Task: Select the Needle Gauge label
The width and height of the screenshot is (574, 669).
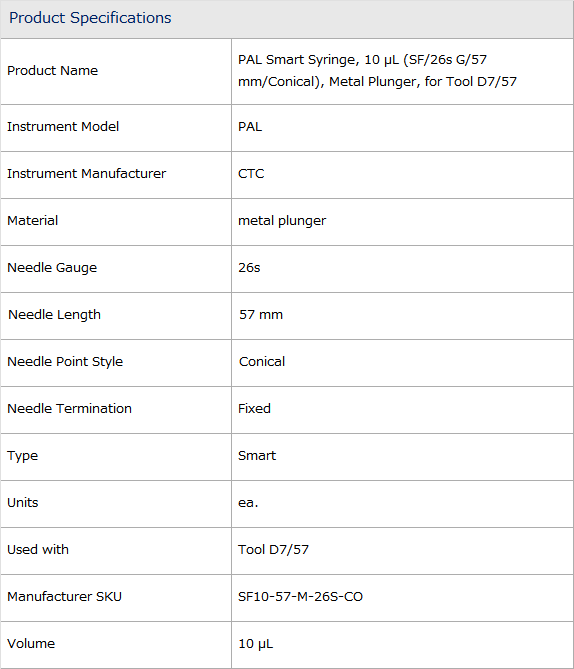Action: point(52,268)
